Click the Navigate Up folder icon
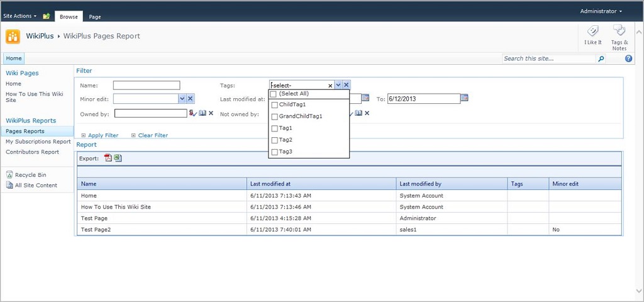644x302 pixels. (47, 16)
